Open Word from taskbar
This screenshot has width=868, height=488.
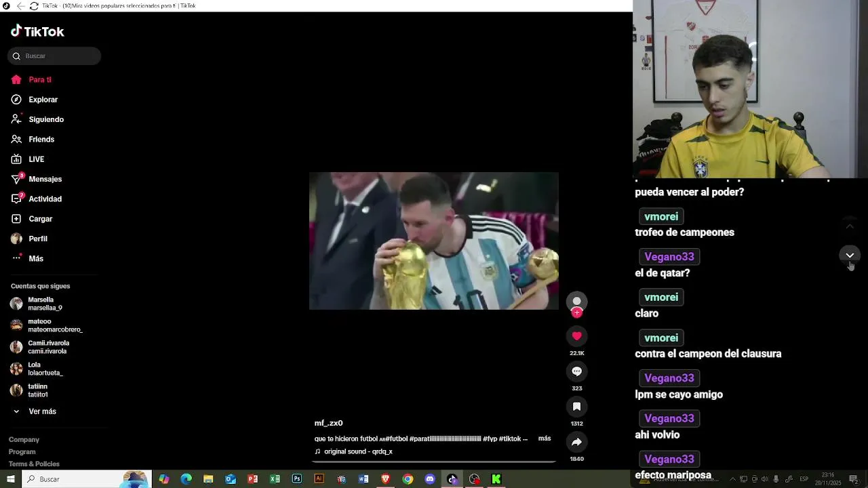click(363, 479)
